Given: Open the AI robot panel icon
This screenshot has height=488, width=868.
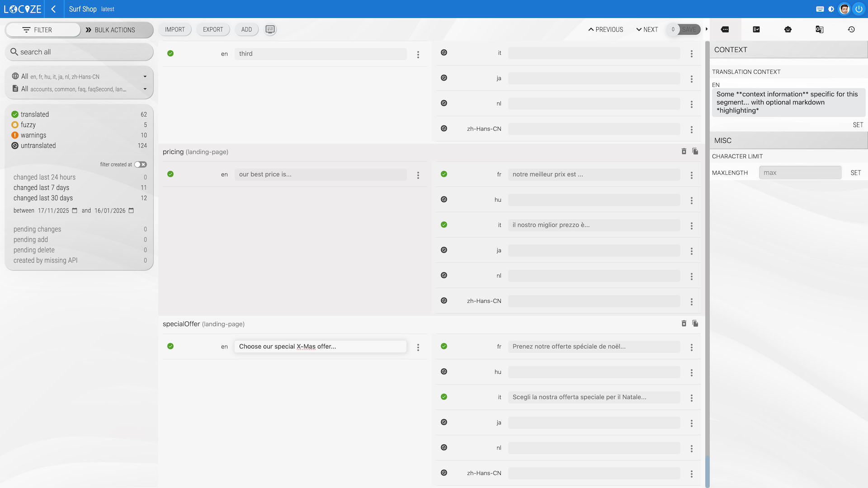Looking at the screenshot, I should click(788, 29).
